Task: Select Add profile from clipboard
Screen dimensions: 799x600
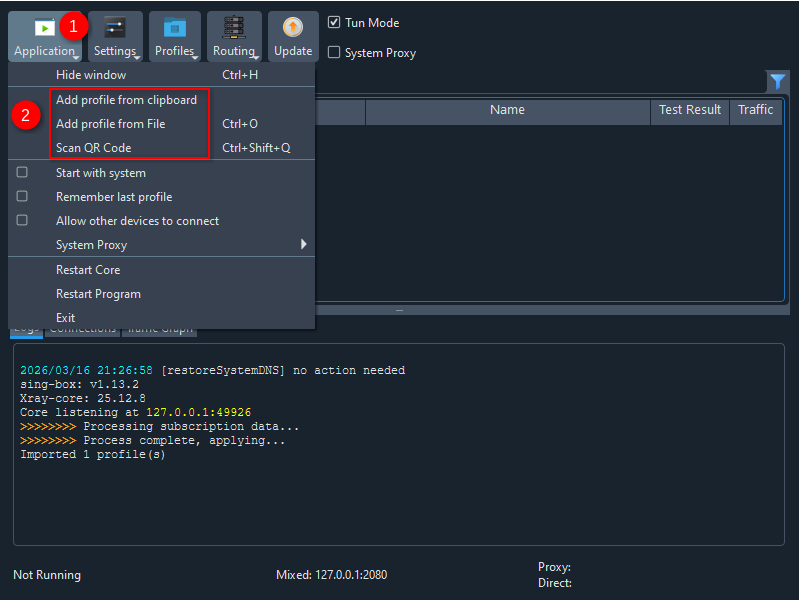Action: pyautogui.click(x=126, y=100)
